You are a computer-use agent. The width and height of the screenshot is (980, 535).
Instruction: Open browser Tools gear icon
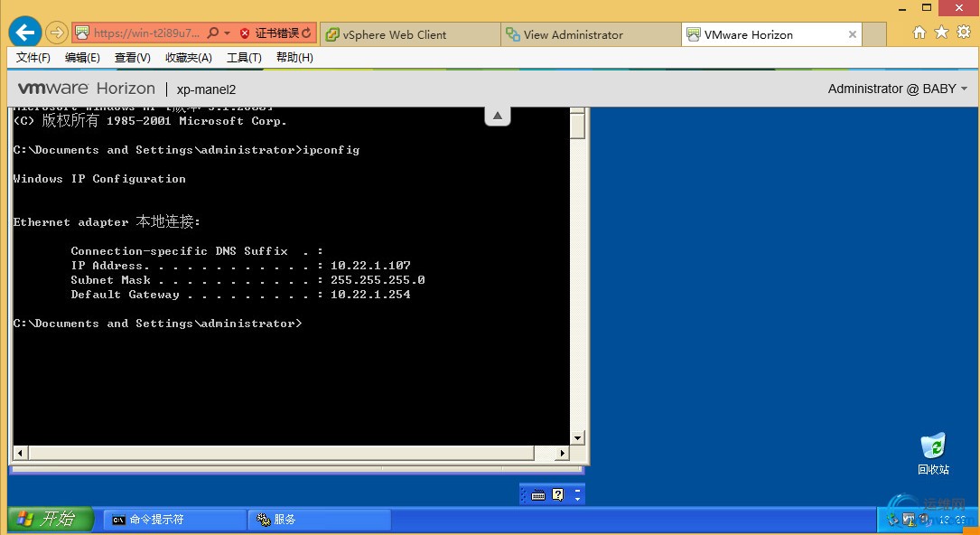tap(964, 32)
